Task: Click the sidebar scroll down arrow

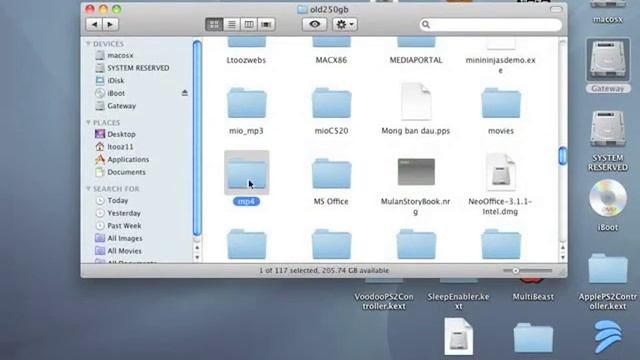Action: click(x=197, y=258)
